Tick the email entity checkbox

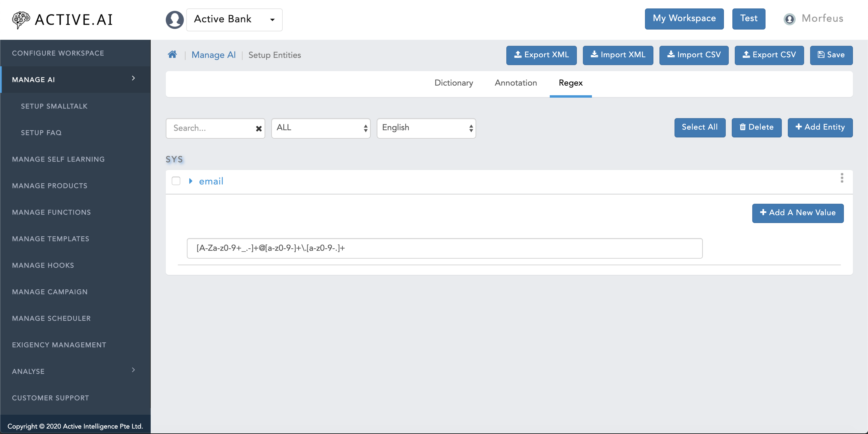(176, 181)
